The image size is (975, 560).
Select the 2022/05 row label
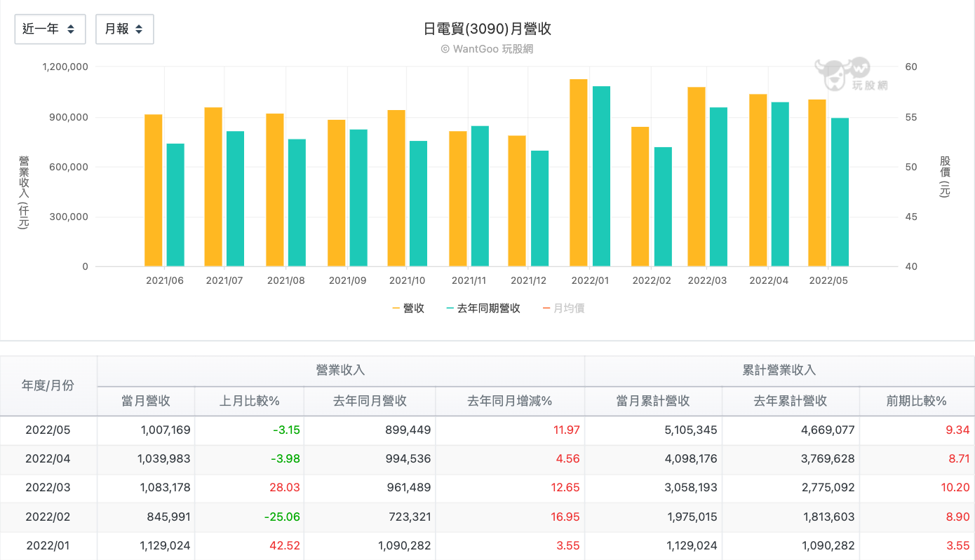click(48, 430)
